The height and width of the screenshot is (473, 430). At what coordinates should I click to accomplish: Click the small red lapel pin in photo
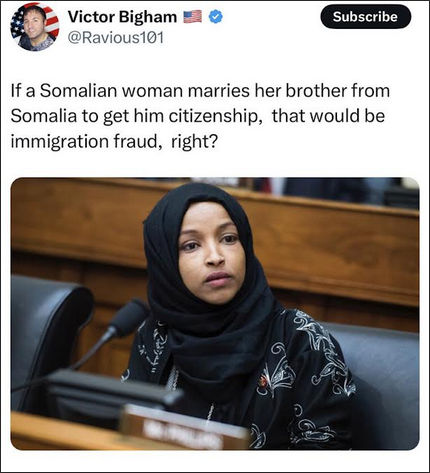pos(264,380)
